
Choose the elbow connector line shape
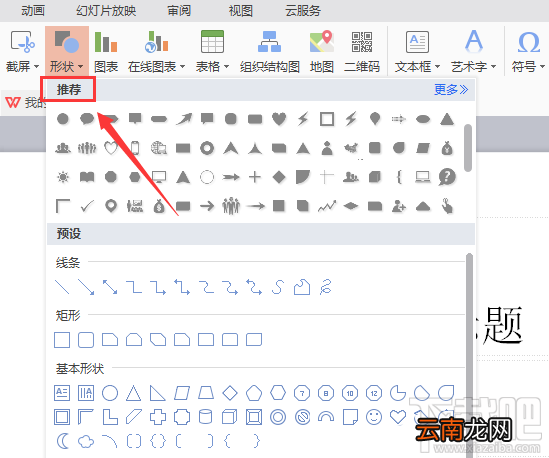[x=134, y=287]
